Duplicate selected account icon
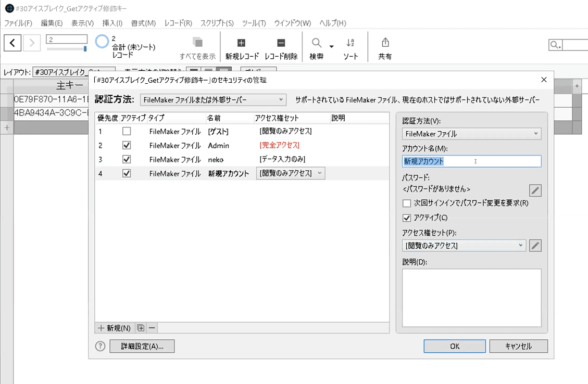Viewport: 588px width, 384px height. pyautogui.click(x=141, y=328)
